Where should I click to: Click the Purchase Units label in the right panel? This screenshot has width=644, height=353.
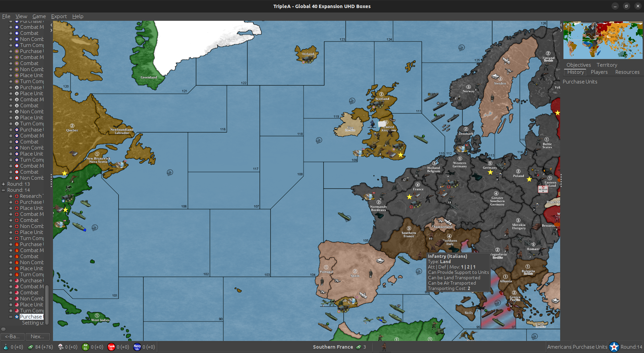pyautogui.click(x=580, y=82)
